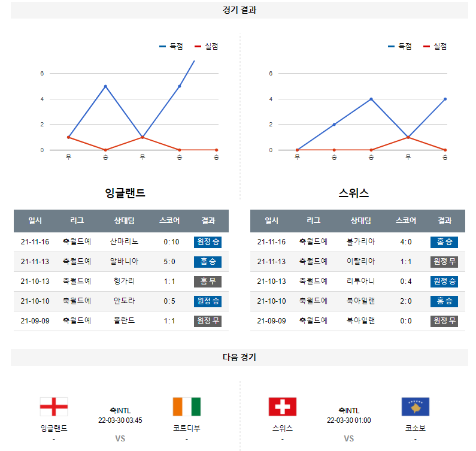
Task: Click the 4:0 score for 불가리아
Action: click(x=406, y=242)
